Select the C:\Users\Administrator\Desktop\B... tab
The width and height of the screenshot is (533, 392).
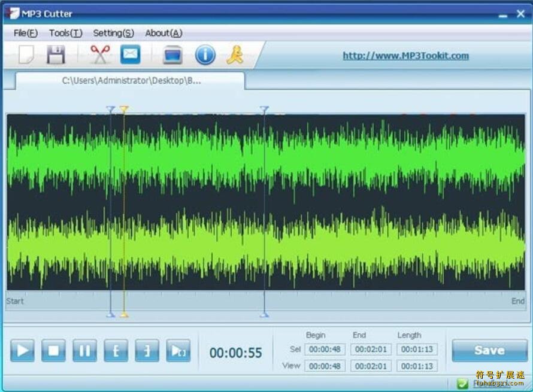click(x=130, y=81)
